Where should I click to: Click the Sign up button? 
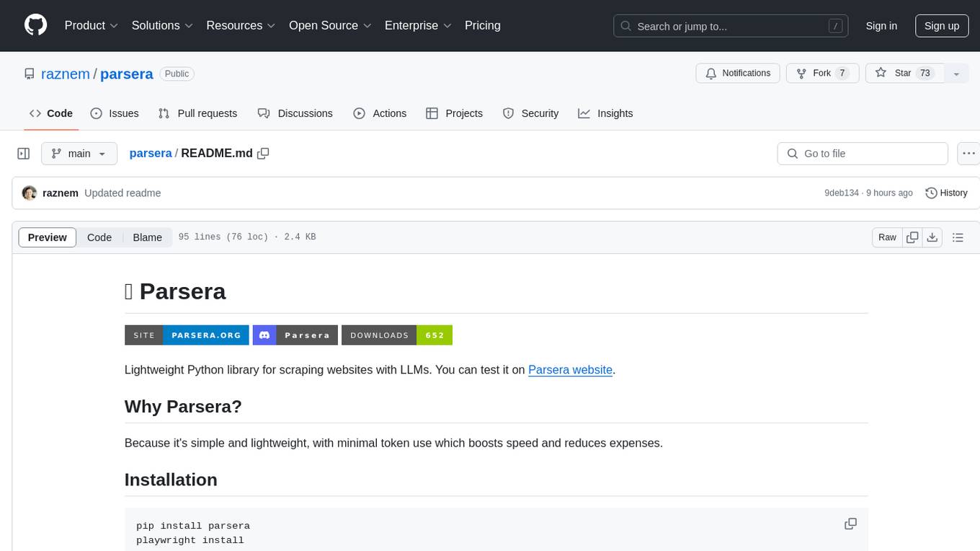[942, 26]
